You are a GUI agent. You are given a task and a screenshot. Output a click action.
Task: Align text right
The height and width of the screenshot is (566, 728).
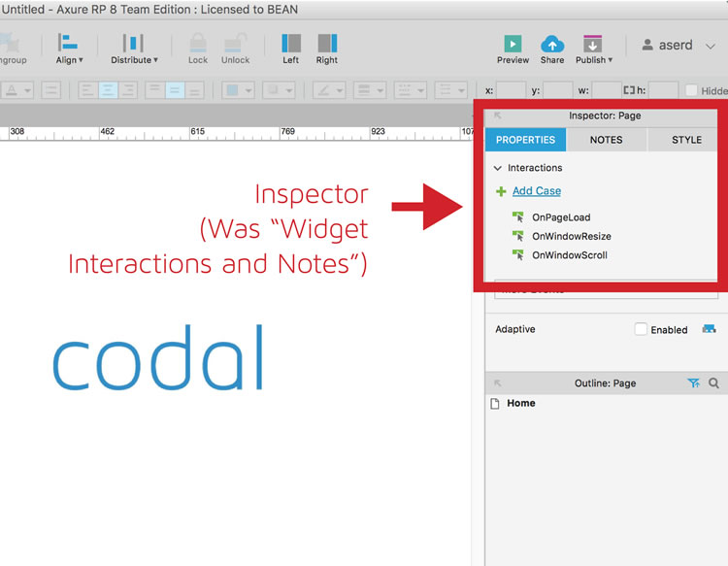click(128, 90)
